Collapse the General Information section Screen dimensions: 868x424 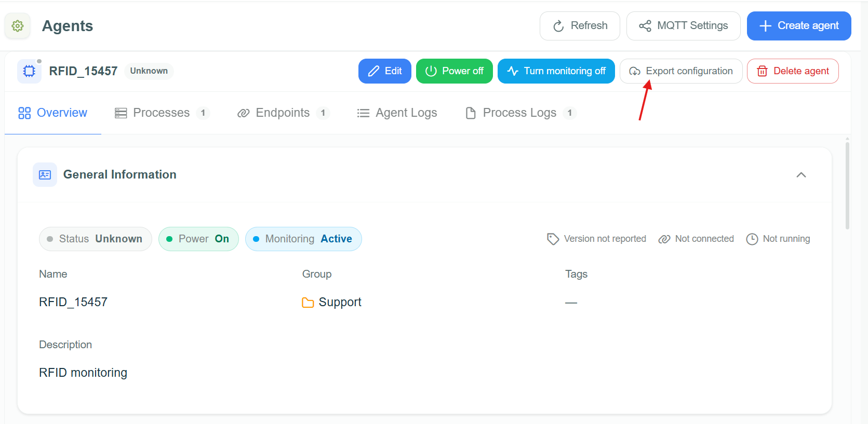801,175
